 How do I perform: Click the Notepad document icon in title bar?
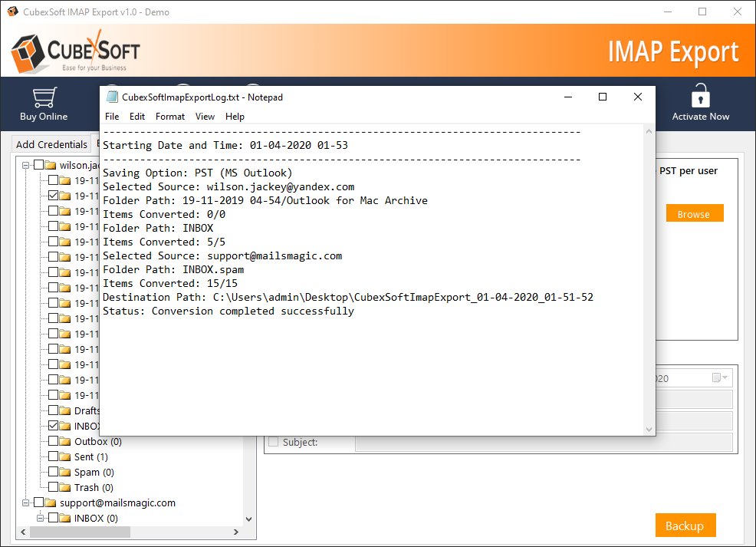(112, 97)
